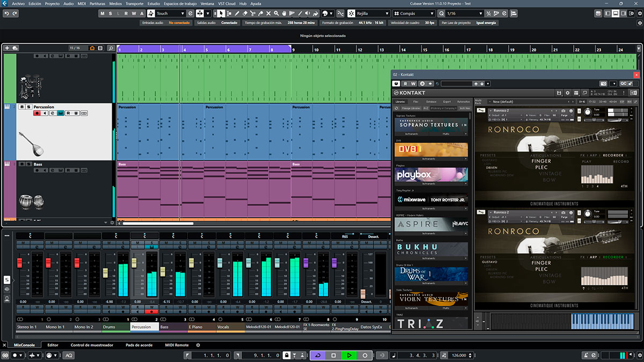The height and width of the screenshot is (362, 644).
Task: Click the Soprano Textures library banner
Action: click(x=431, y=125)
